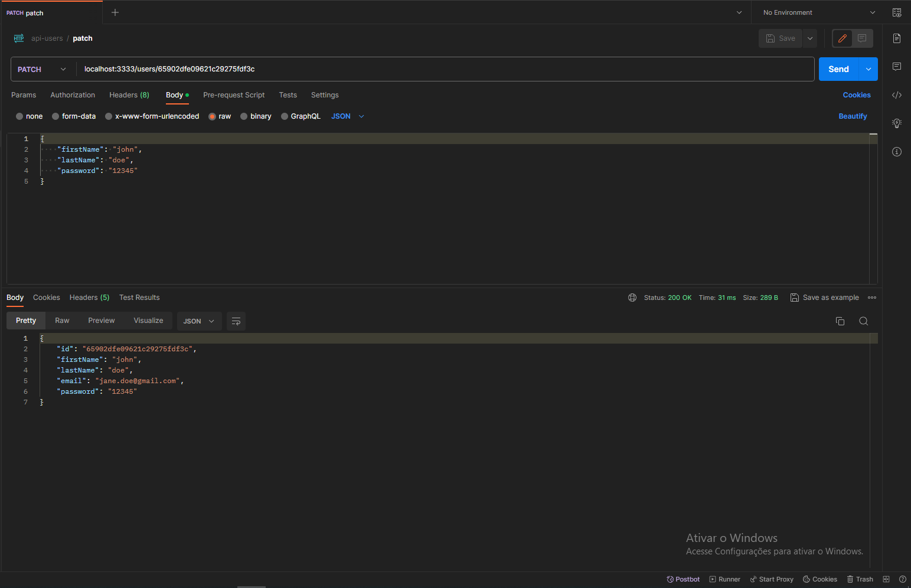911x588 pixels.
Task: Copy the response body
Action: point(840,321)
